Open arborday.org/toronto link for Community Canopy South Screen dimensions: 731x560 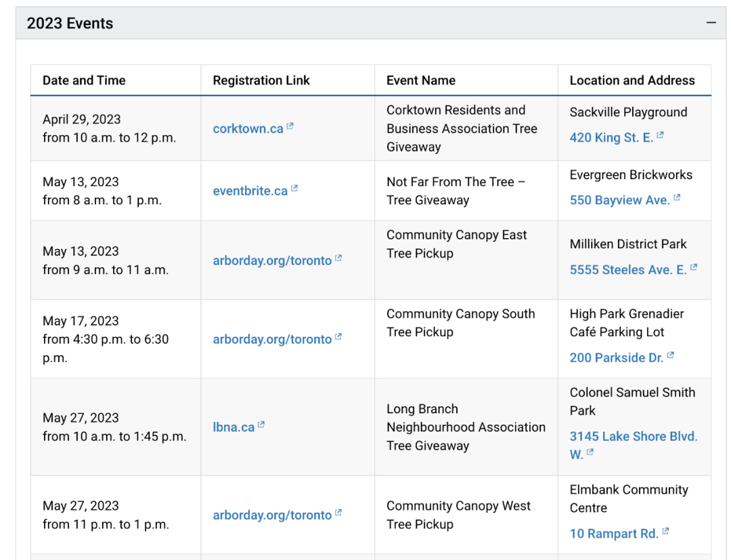[x=272, y=339]
